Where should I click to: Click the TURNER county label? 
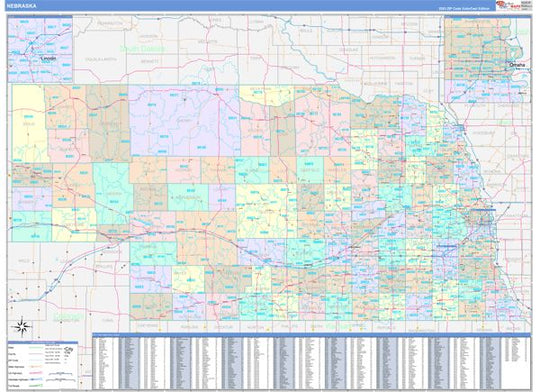pos(417,58)
